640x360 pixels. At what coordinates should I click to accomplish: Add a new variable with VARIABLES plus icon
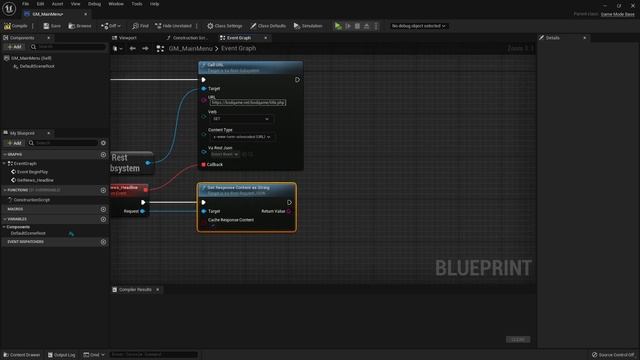pyautogui.click(x=103, y=219)
